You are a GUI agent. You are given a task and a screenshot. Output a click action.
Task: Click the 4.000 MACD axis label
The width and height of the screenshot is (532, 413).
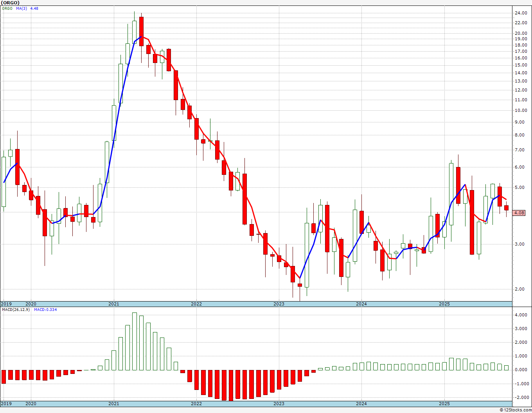pos(521,315)
